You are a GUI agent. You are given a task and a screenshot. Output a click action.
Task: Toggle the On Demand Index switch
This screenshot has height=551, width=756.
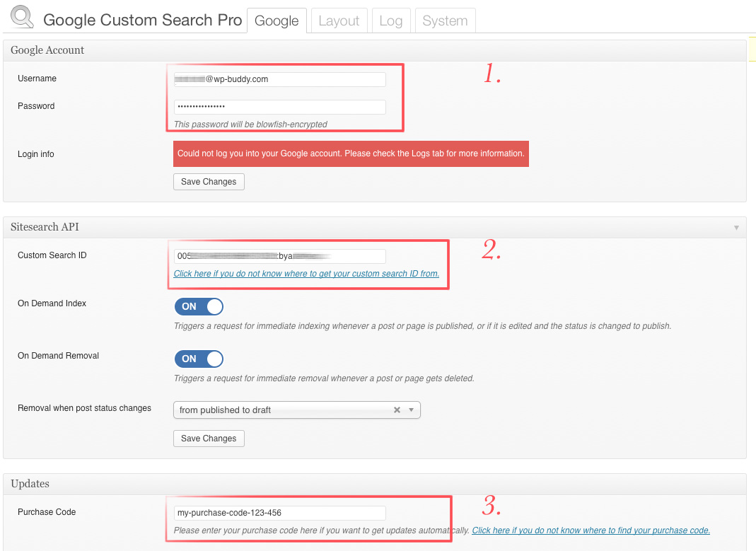(199, 306)
